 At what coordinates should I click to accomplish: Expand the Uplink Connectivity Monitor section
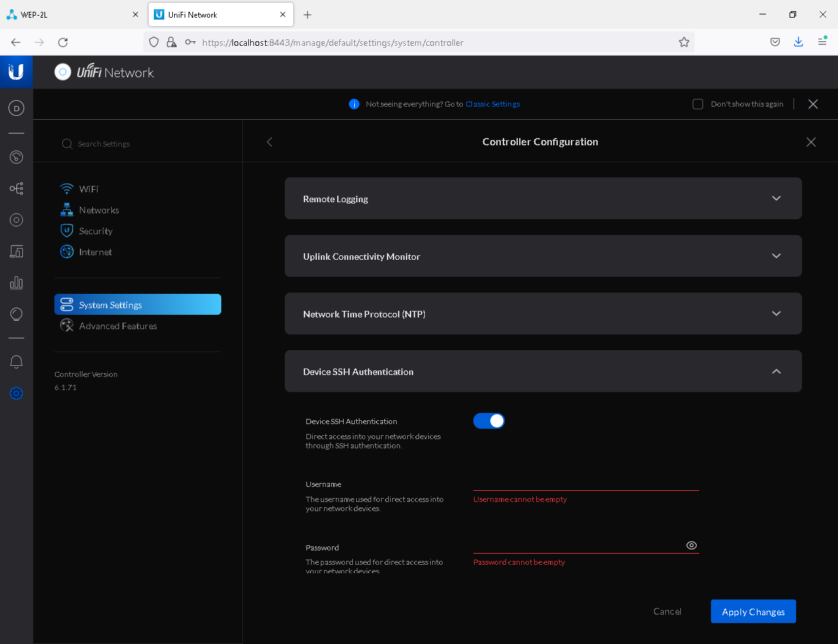(543, 256)
